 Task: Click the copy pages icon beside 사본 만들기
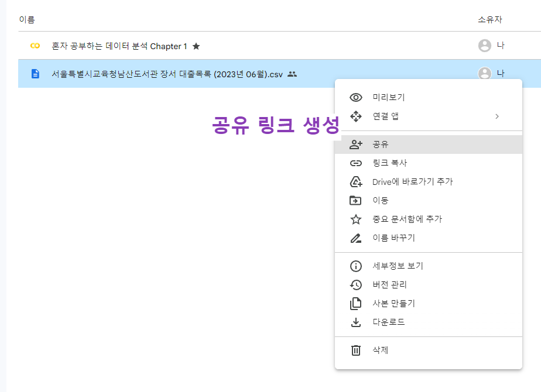[356, 304]
